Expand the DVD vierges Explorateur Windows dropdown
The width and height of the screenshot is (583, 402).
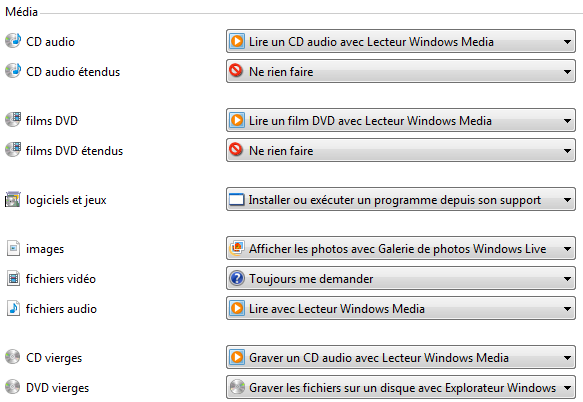pos(401,387)
